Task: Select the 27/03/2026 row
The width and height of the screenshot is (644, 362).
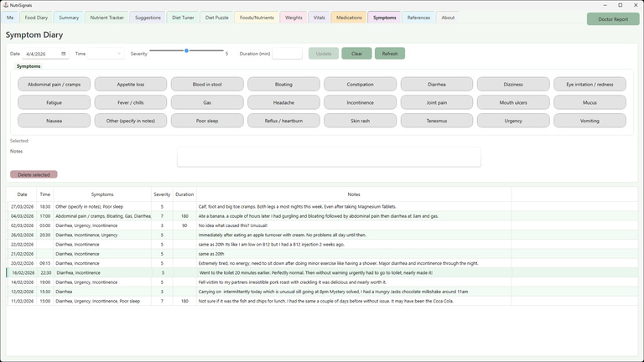Action: (322, 206)
